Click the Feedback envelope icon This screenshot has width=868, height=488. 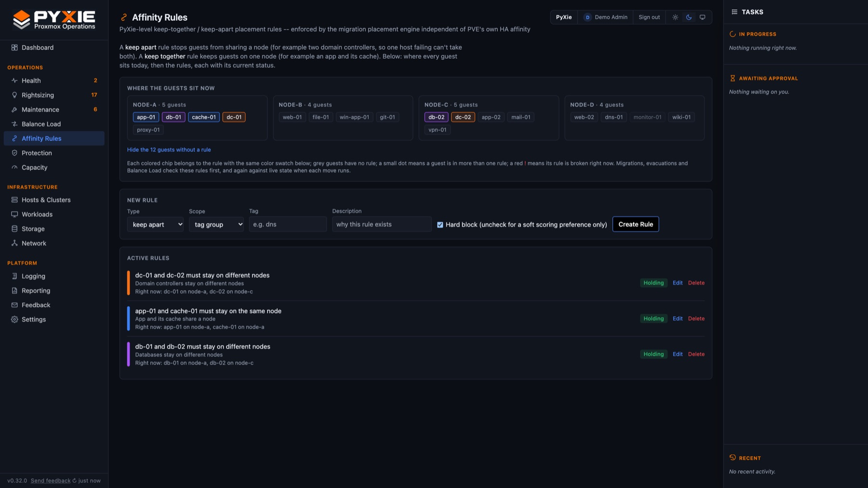(x=14, y=305)
